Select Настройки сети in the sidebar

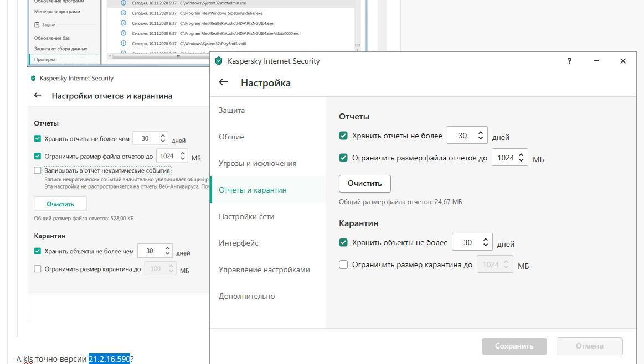[x=246, y=216]
